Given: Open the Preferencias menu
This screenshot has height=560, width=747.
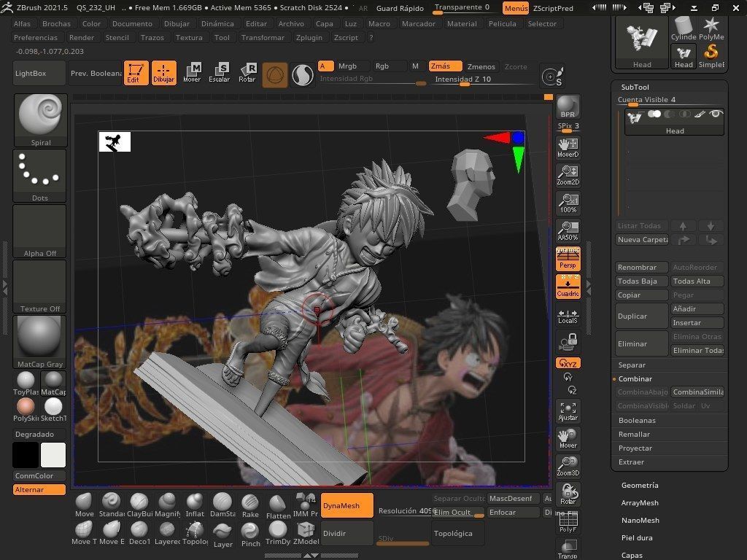Looking at the screenshot, I should (x=36, y=38).
